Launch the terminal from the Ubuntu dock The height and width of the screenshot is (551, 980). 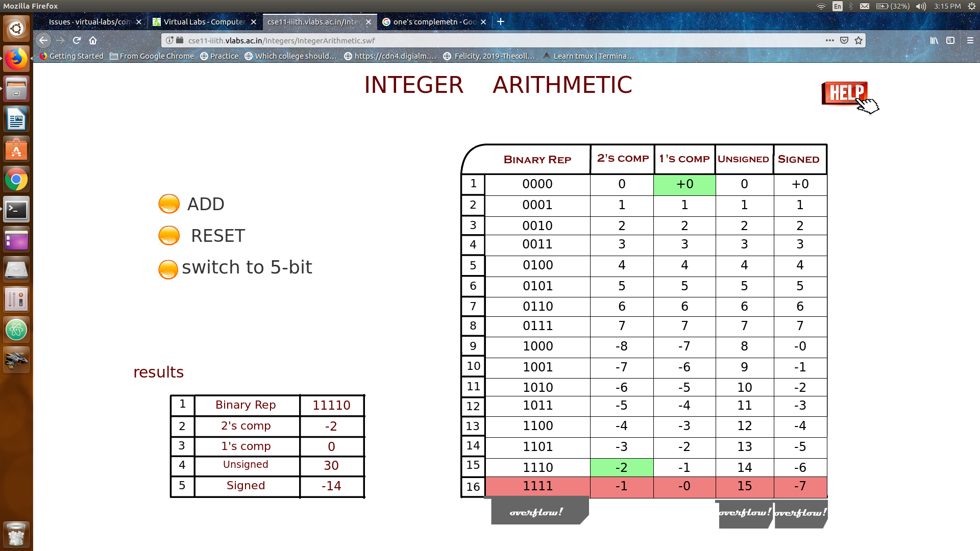16,210
